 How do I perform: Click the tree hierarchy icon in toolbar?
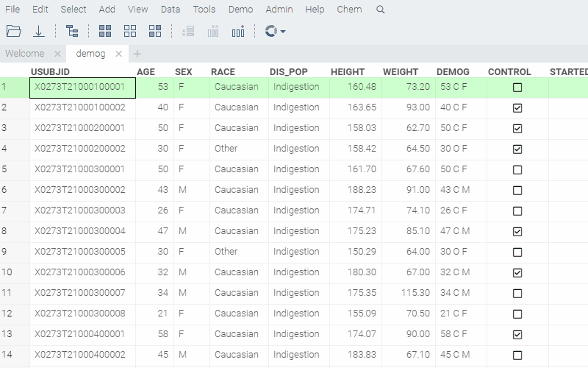click(x=72, y=31)
